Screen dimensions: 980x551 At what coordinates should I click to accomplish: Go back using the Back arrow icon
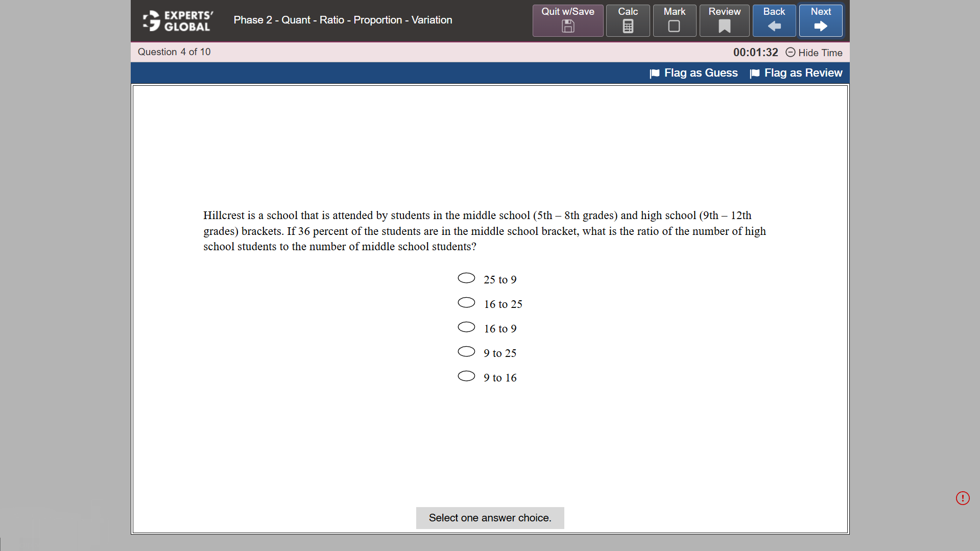[774, 25]
